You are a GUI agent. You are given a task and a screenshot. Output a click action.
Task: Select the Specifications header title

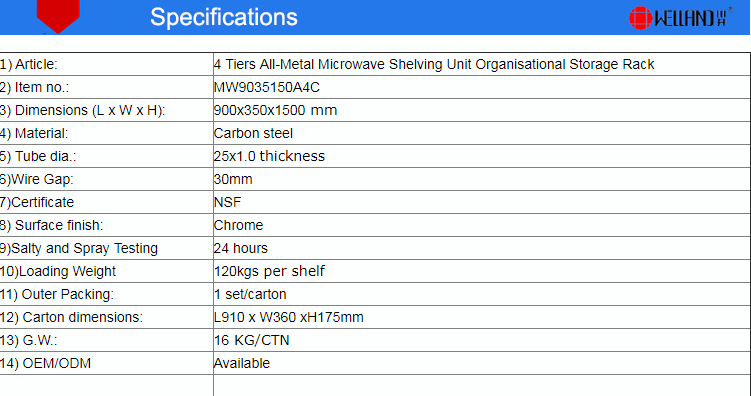coord(224,17)
